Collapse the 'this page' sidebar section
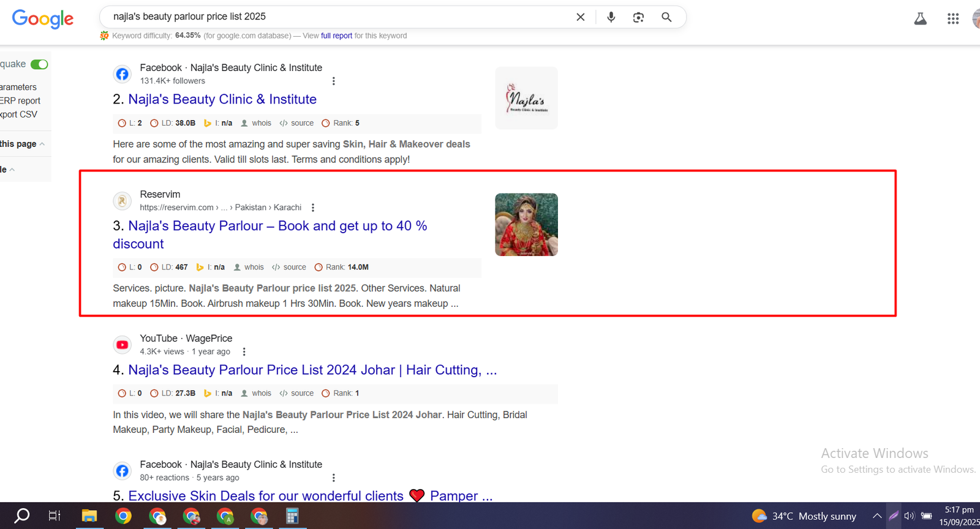 tap(42, 144)
